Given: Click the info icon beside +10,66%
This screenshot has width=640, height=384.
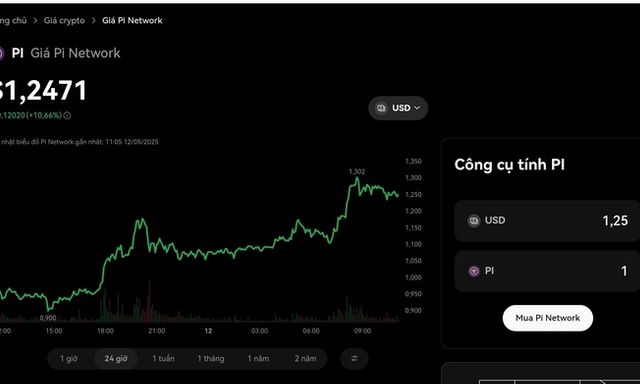Looking at the screenshot, I should click(x=67, y=115).
